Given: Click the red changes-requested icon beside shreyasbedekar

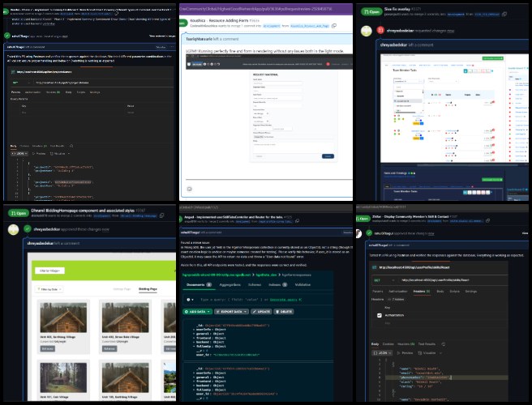Looking at the screenshot, I should tap(380, 31).
